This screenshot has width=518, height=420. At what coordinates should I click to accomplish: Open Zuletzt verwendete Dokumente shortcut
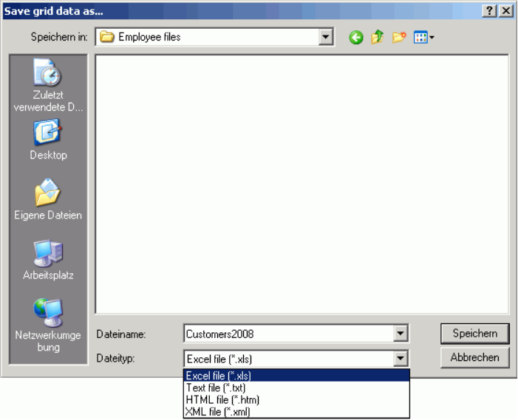pyautogui.click(x=48, y=86)
